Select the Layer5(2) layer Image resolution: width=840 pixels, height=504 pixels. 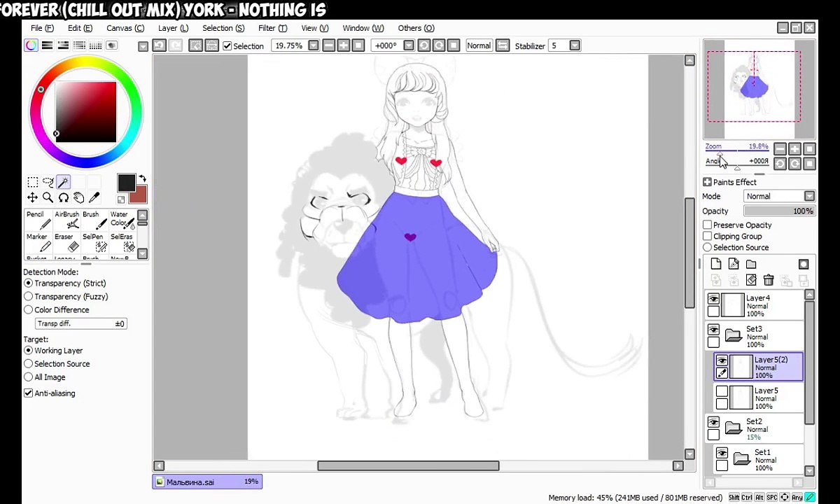759,367
